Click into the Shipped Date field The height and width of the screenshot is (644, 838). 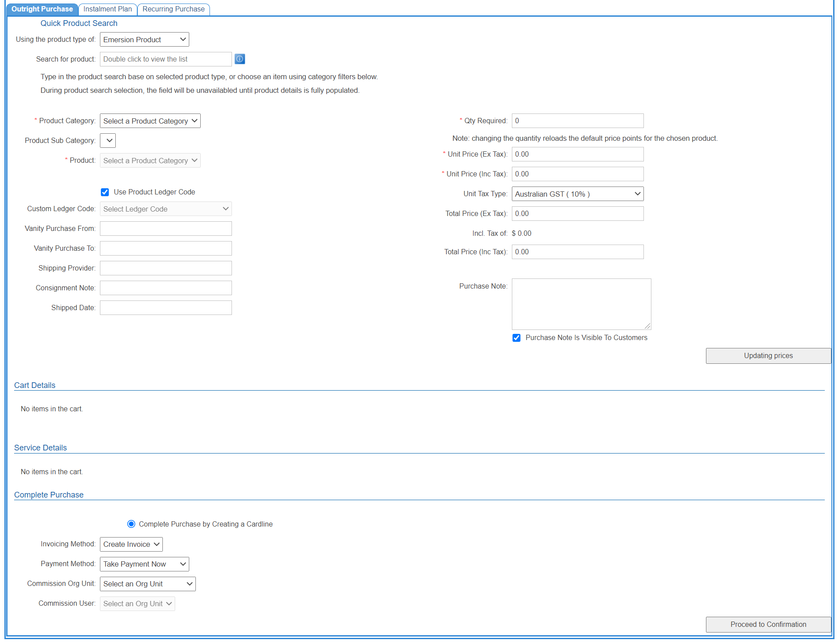pos(165,308)
